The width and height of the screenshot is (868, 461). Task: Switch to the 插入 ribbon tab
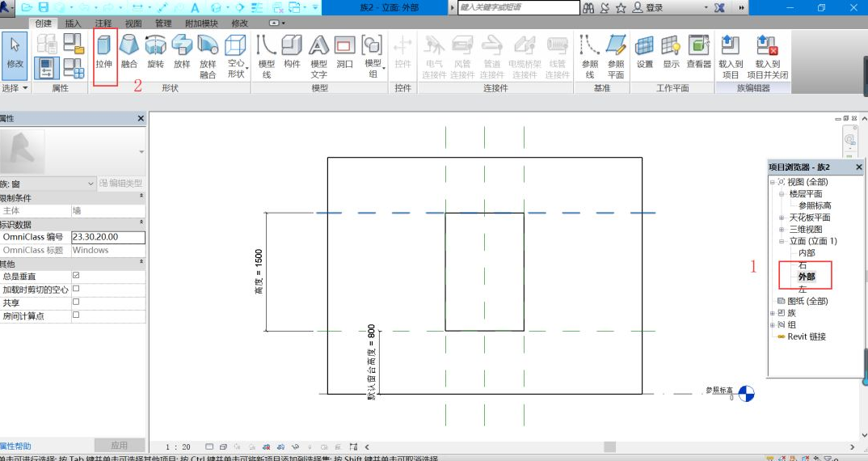73,23
